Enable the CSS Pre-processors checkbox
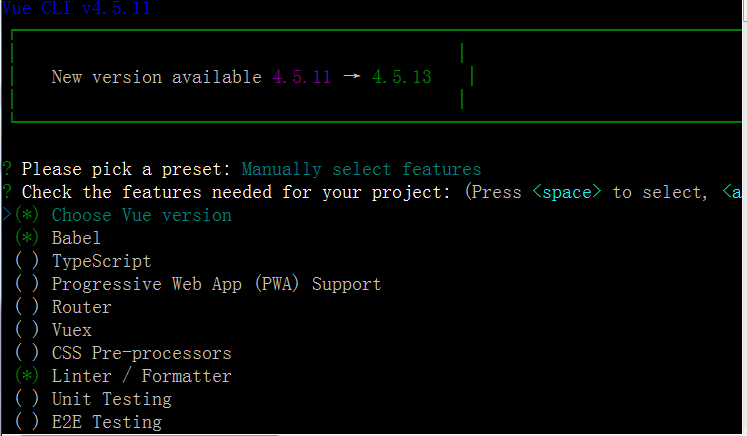The image size is (747, 436). point(27,353)
